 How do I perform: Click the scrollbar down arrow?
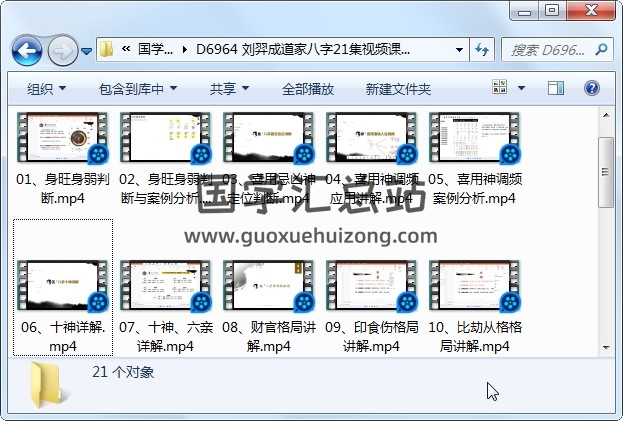pyautogui.click(x=606, y=348)
